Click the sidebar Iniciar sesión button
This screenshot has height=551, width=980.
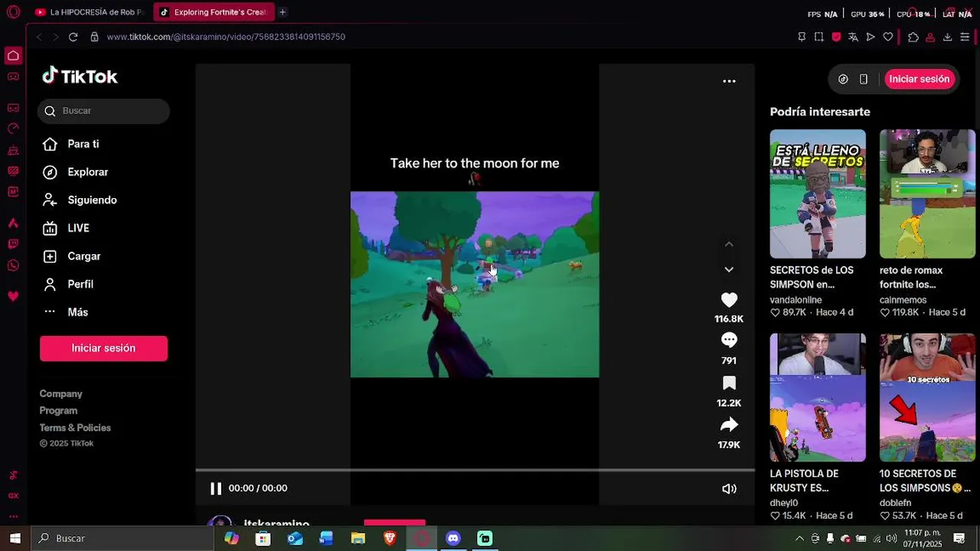pos(103,348)
